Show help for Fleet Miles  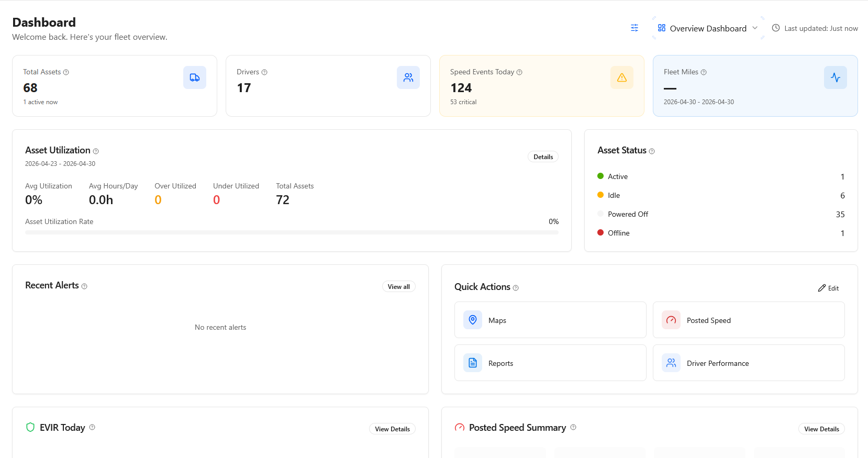tap(704, 72)
